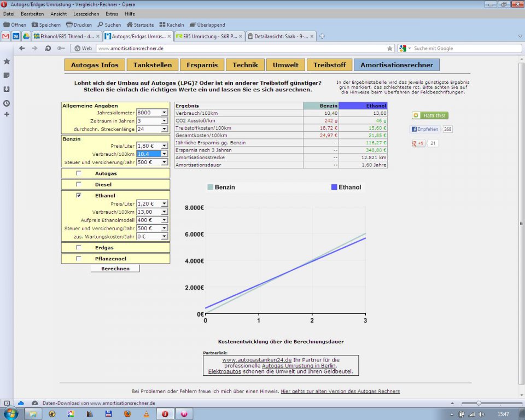This screenshot has width=525, height=420.
Task: Click the browser back arrow
Action: point(22,48)
